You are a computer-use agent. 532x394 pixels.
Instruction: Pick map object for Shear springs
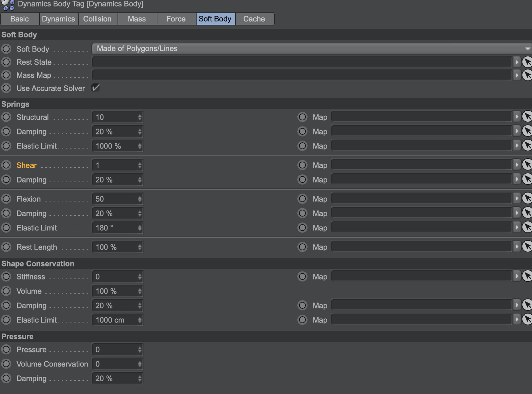[527, 165]
